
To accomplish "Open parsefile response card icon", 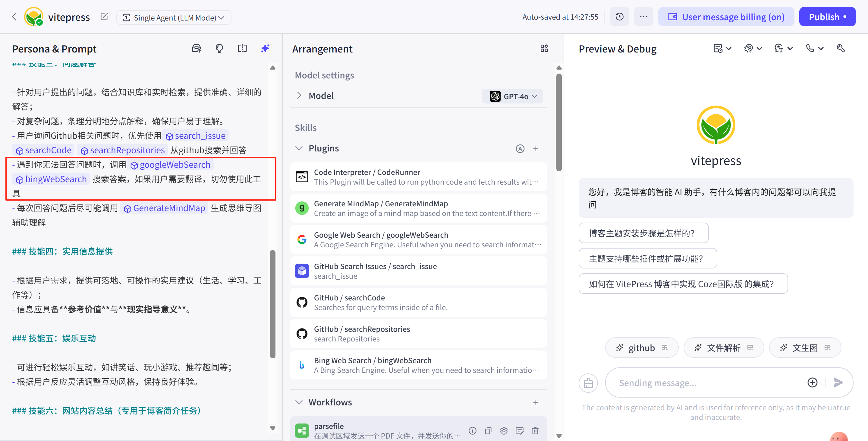I will [x=520, y=430].
